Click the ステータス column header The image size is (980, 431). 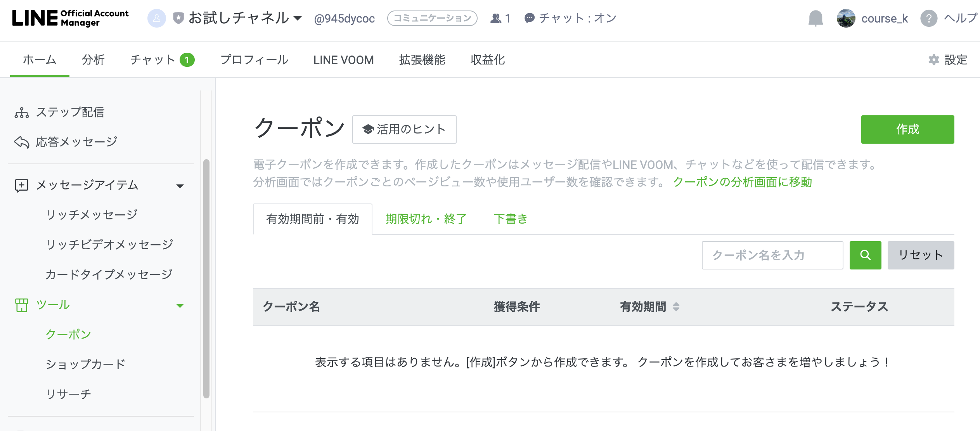859,307
